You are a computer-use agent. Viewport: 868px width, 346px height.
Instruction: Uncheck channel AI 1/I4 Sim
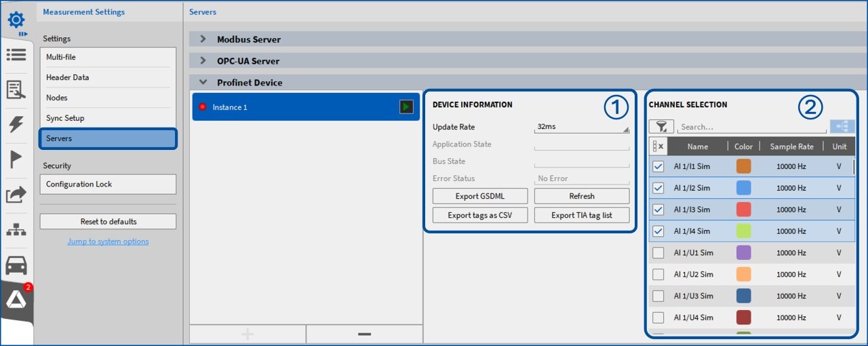click(x=658, y=231)
